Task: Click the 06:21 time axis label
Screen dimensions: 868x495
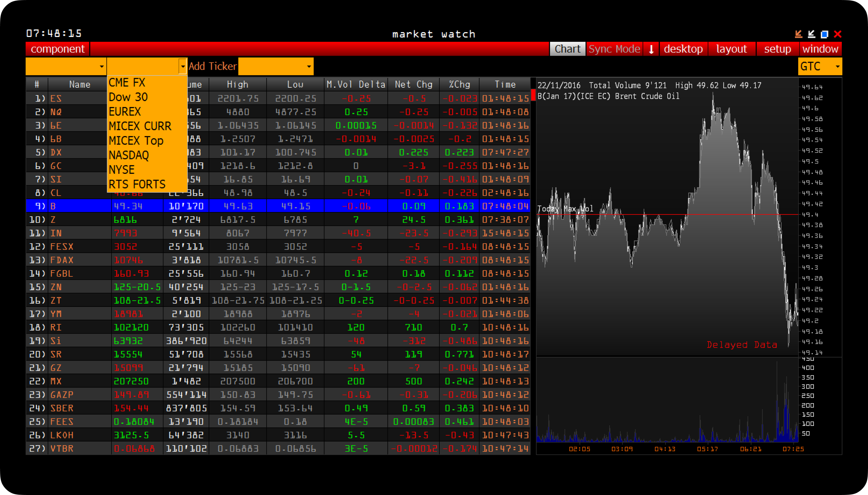Action: pos(751,449)
